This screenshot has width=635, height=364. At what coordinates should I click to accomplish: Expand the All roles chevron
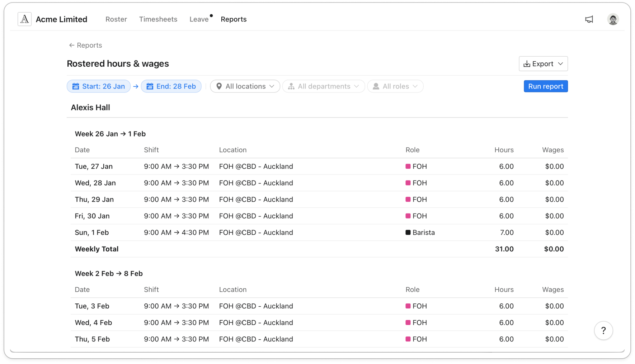coord(415,86)
